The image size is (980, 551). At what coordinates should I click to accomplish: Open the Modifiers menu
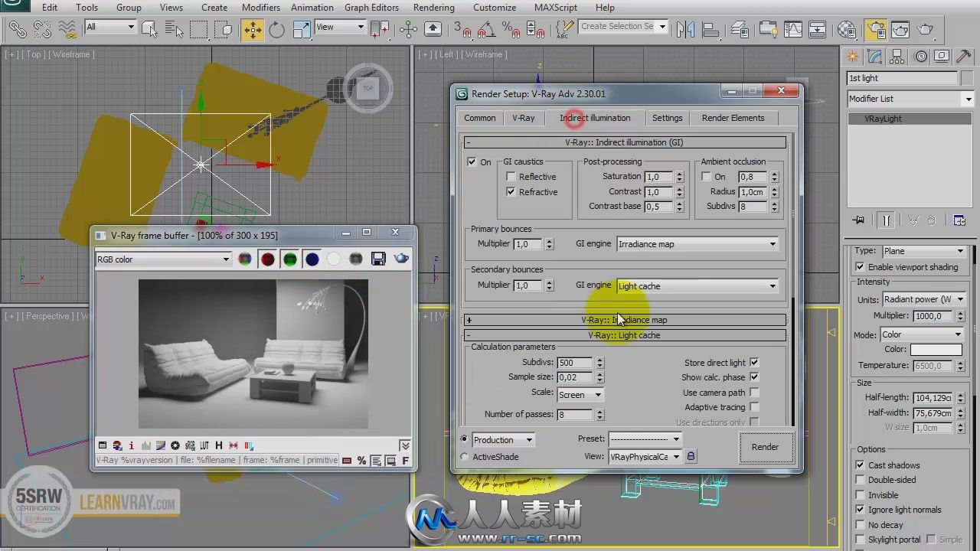coord(260,8)
